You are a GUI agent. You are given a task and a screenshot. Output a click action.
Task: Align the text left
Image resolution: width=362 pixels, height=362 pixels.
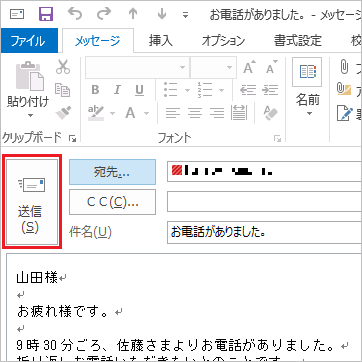172,113
